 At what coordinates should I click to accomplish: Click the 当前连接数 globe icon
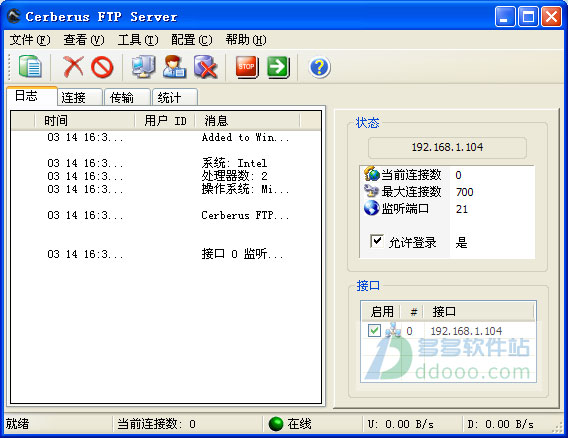pos(372,174)
